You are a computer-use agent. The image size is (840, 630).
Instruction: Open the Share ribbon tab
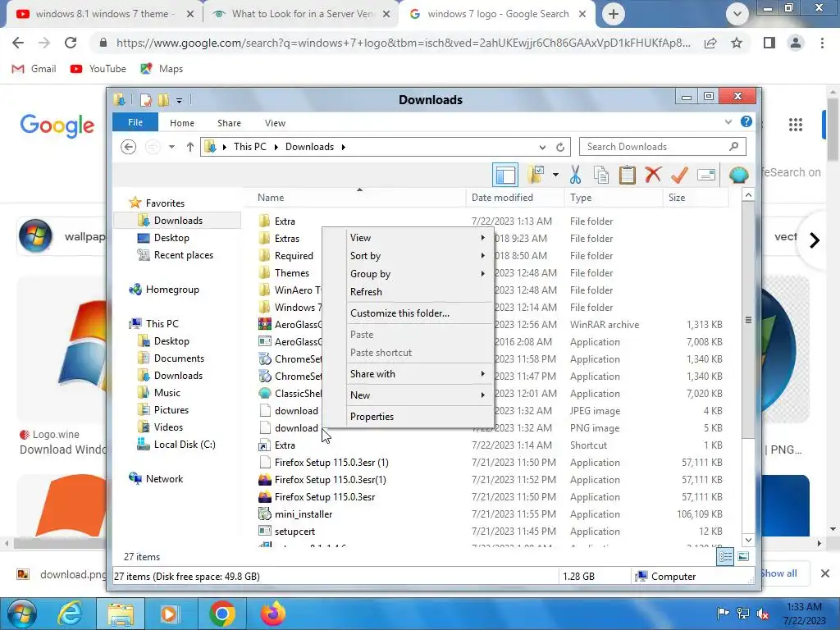tap(229, 123)
